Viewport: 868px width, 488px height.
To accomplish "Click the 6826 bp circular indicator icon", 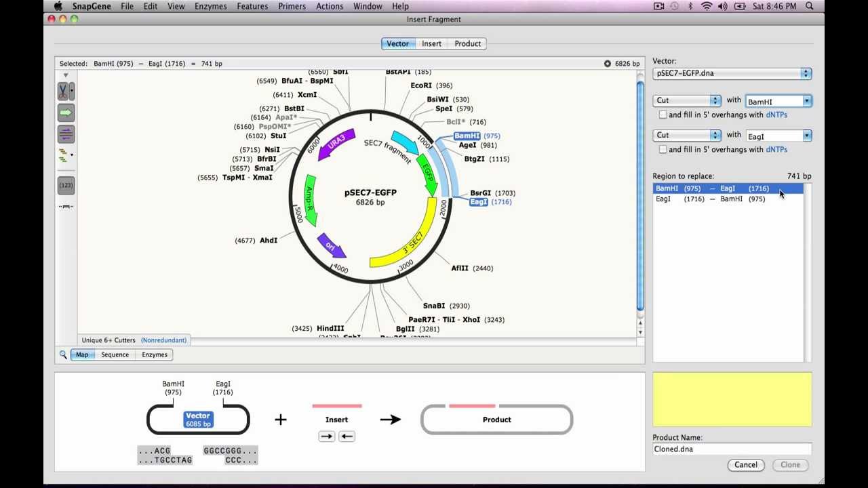I will pos(607,63).
